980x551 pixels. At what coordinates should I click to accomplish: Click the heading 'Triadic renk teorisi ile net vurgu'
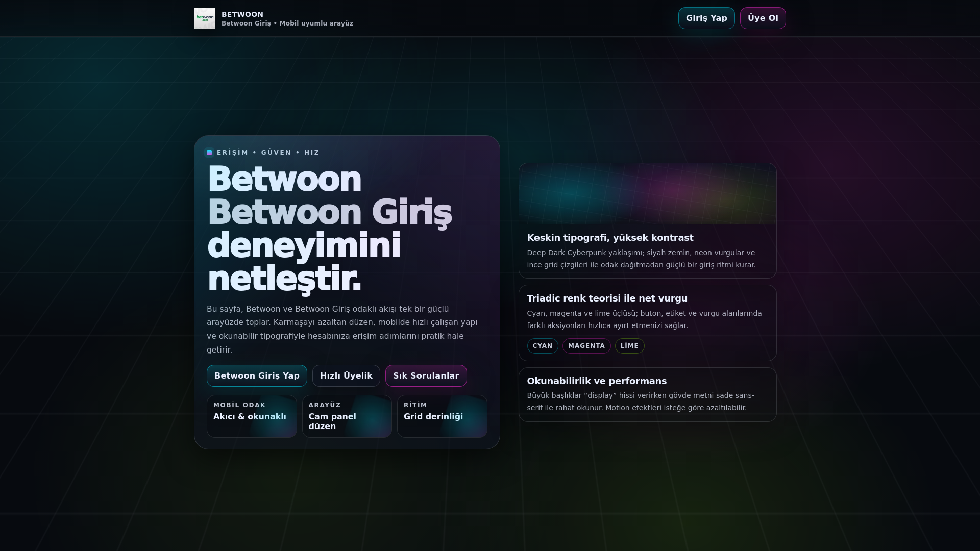[607, 298]
